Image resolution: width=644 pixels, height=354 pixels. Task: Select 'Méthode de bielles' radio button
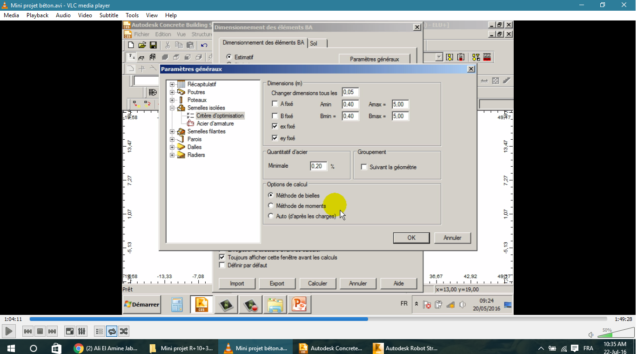click(x=271, y=196)
